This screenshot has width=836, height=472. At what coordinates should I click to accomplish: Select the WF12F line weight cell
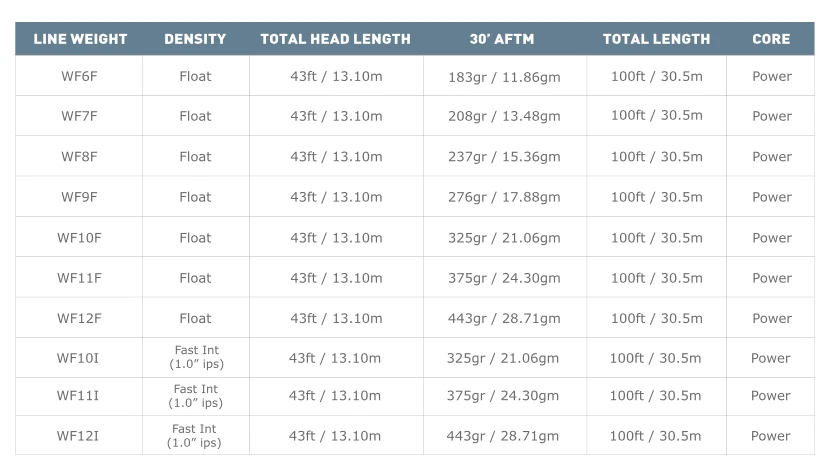pos(80,319)
